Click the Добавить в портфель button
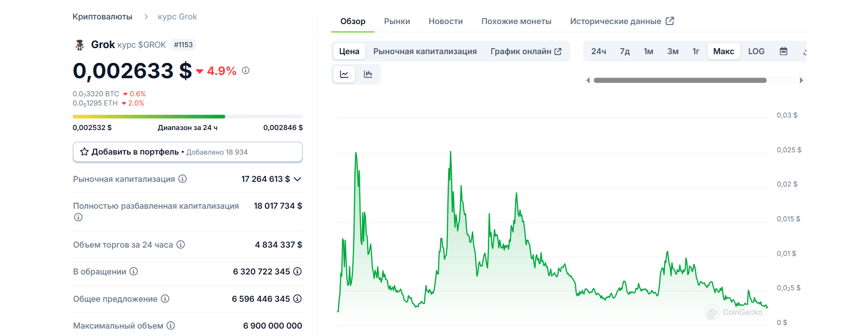The image size is (868, 336). point(188,152)
